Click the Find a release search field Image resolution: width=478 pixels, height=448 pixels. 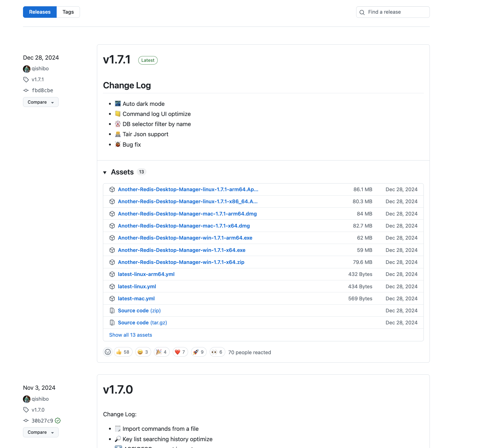[393, 12]
